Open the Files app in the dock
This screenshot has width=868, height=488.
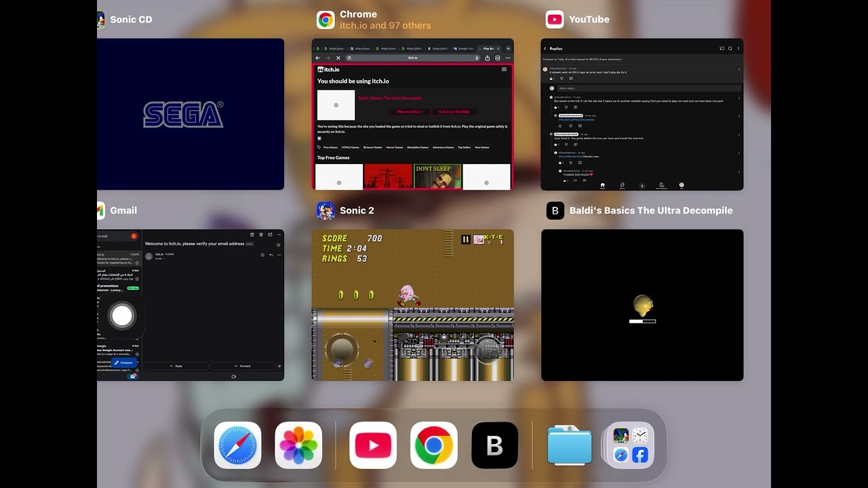click(570, 445)
